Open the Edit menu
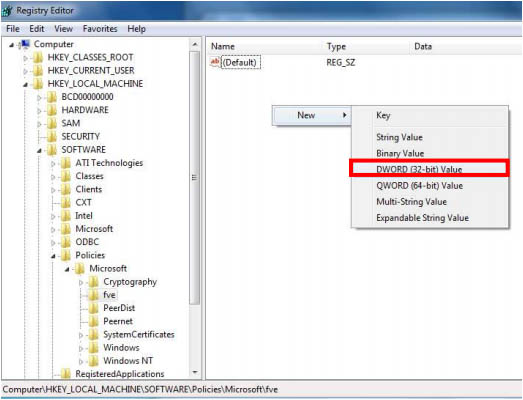 (x=37, y=29)
